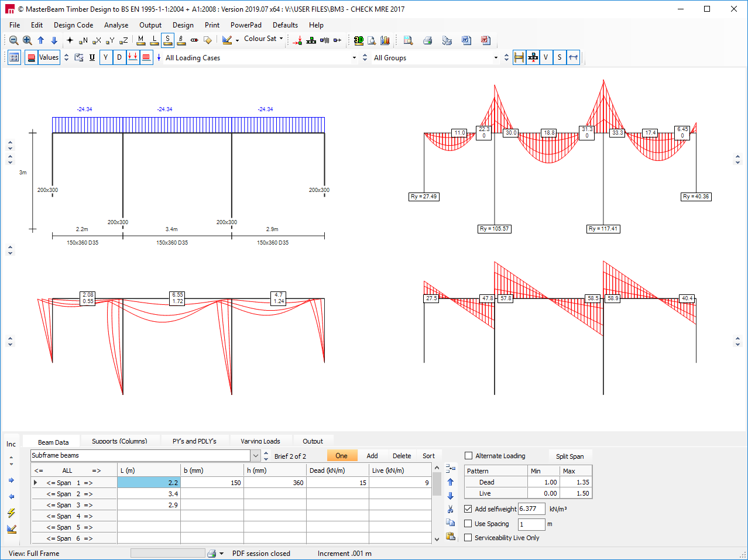Screen dimensions: 748x560
Task: Click the One button
Action: (x=341, y=456)
